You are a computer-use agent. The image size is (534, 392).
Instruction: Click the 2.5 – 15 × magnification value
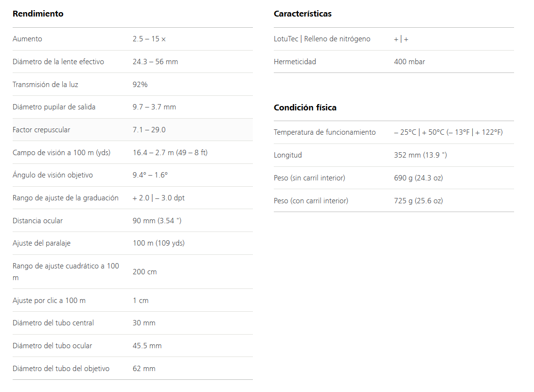tap(149, 39)
